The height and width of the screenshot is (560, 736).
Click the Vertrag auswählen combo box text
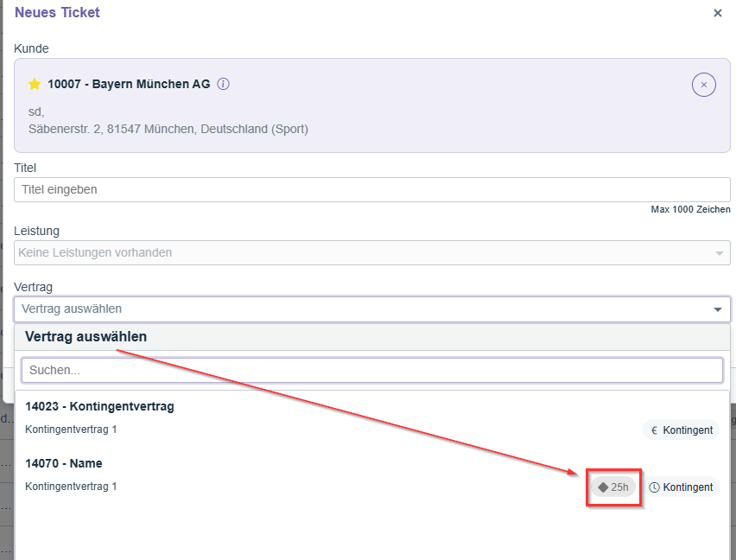72,309
